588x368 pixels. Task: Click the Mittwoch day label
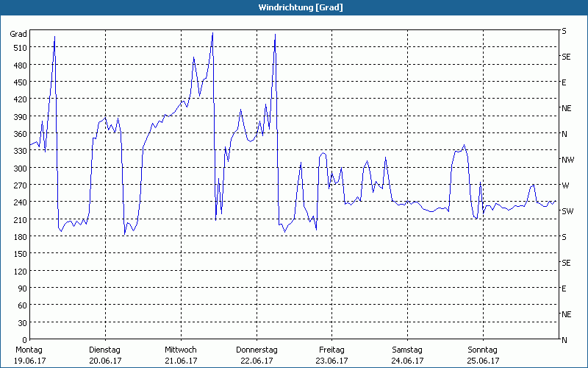180,350
